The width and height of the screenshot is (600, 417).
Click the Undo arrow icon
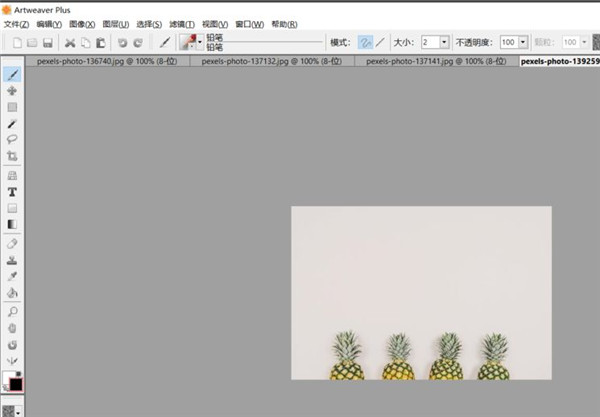tap(121, 43)
